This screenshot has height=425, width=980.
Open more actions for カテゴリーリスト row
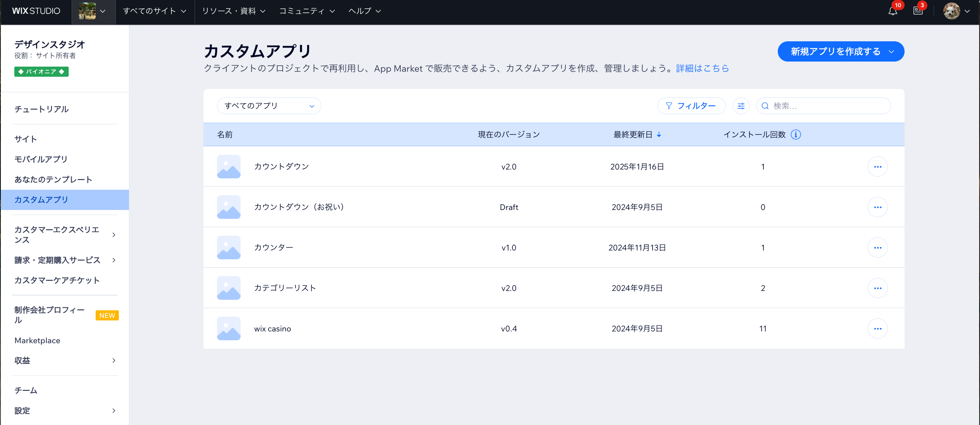coord(877,288)
